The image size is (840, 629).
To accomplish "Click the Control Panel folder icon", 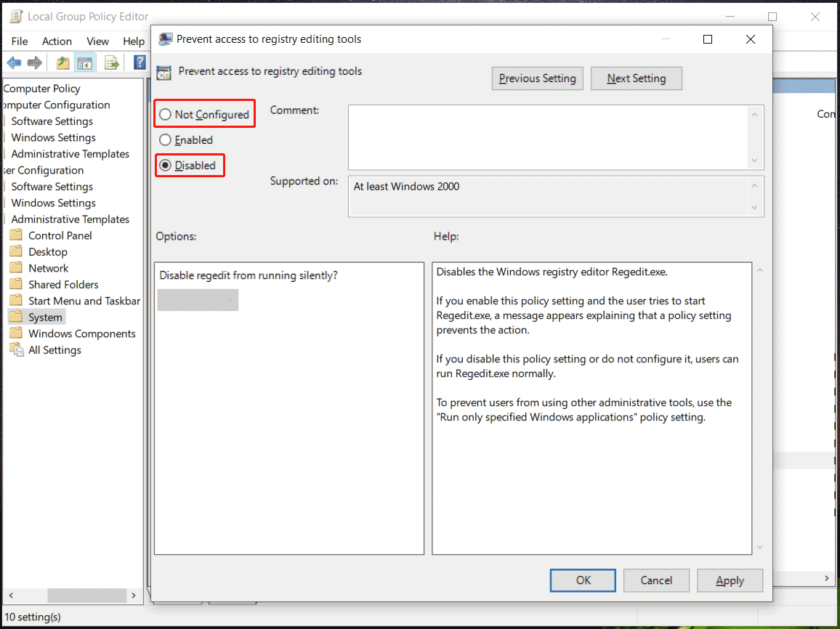I will (16, 235).
